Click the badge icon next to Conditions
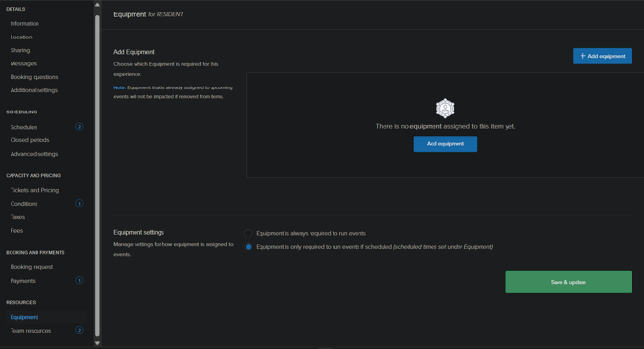Screen dimensions: 644x349 [79, 203]
